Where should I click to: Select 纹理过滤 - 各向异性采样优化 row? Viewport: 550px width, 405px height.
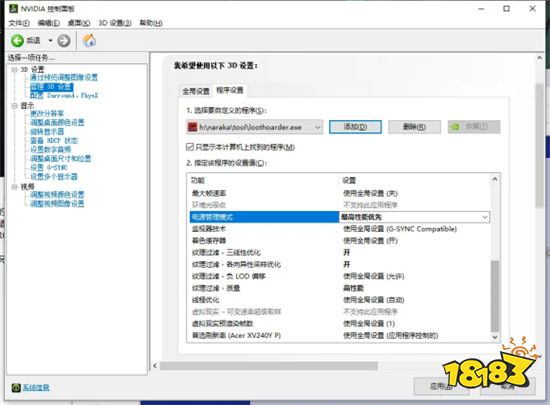pos(340,264)
